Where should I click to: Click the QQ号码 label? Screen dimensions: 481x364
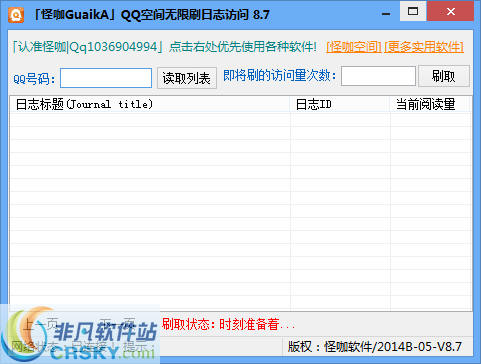coord(34,79)
